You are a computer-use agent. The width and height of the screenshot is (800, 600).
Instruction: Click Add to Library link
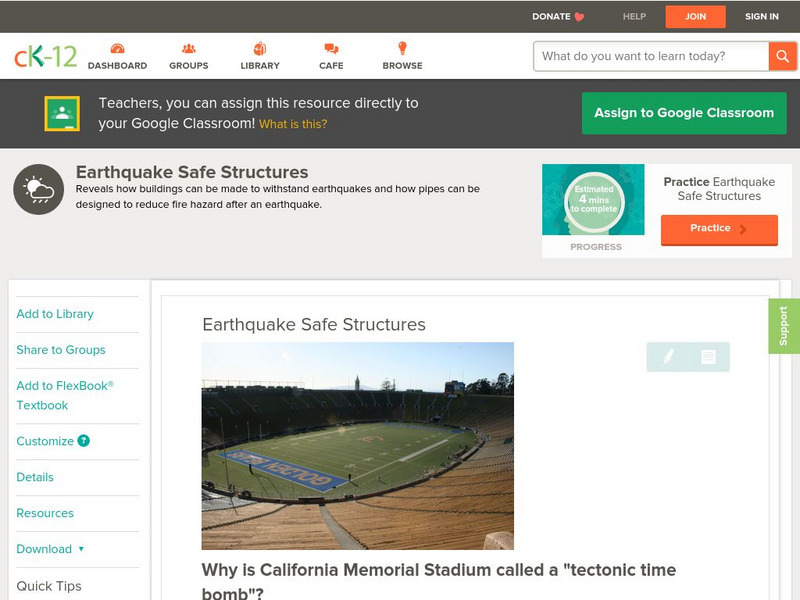point(55,314)
